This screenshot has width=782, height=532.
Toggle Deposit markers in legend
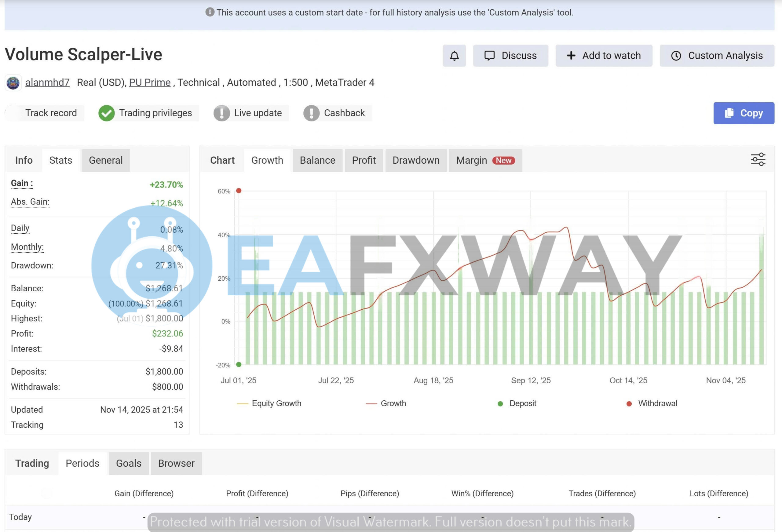(x=517, y=403)
